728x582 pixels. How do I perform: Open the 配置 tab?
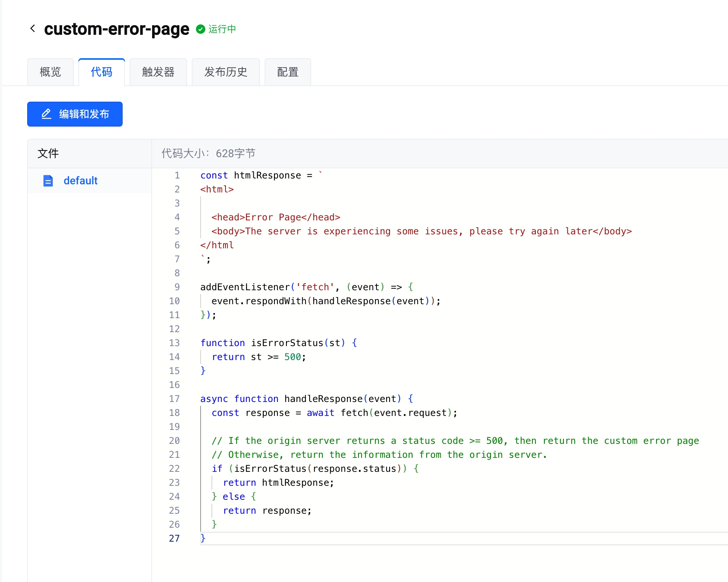click(288, 72)
